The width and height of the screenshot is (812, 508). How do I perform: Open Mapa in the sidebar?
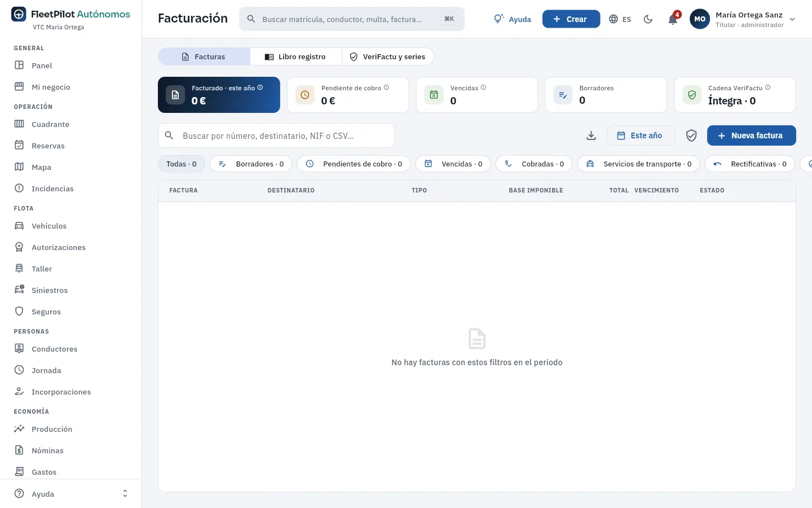[x=70, y=167]
